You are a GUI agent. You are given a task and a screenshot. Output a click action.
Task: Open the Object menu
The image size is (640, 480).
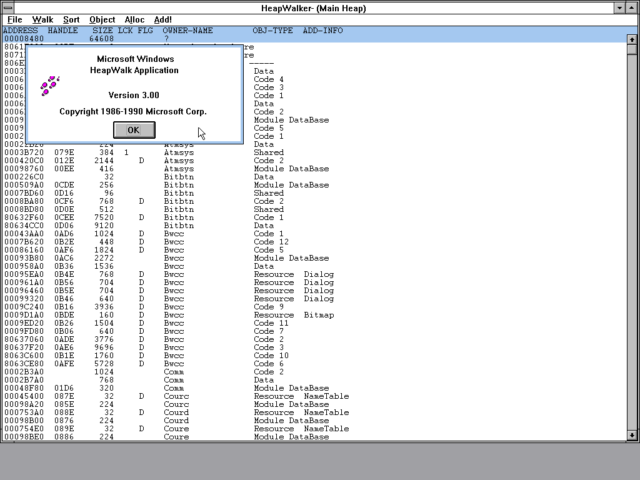[102, 20]
